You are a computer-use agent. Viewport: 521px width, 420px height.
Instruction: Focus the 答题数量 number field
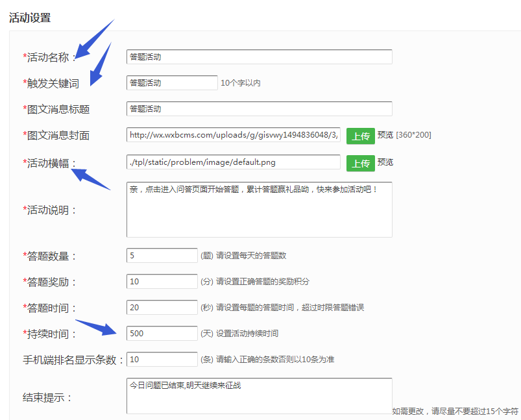point(162,256)
